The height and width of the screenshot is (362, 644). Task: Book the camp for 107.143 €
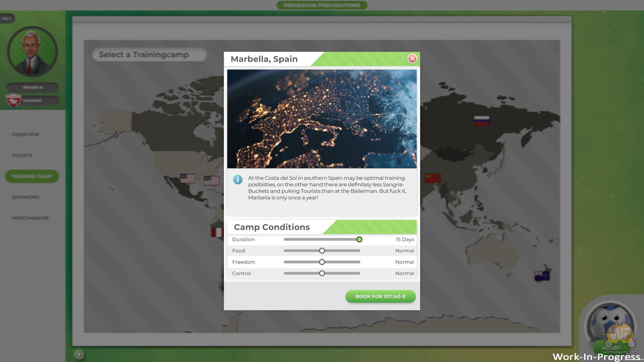coord(380,296)
